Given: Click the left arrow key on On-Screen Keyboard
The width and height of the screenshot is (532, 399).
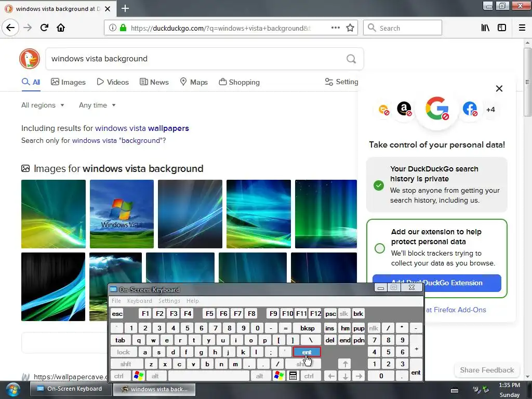Looking at the screenshot, I should [x=331, y=376].
